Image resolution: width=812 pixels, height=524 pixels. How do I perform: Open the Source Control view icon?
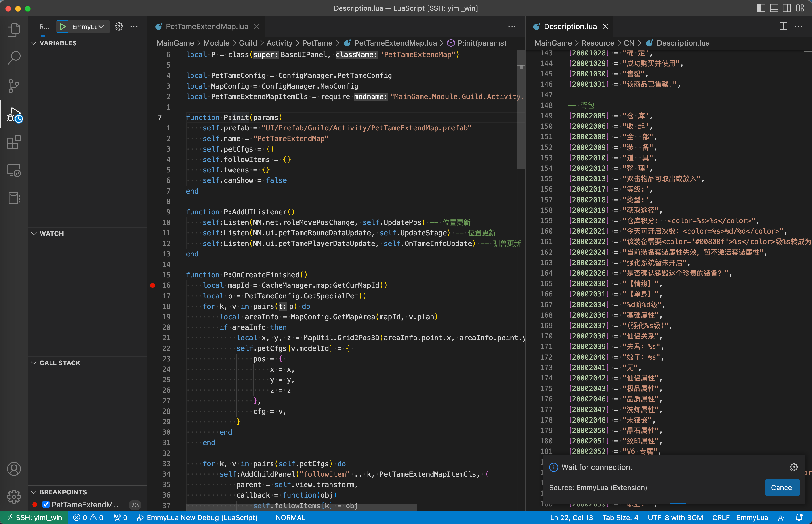pyautogui.click(x=14, y=86)
